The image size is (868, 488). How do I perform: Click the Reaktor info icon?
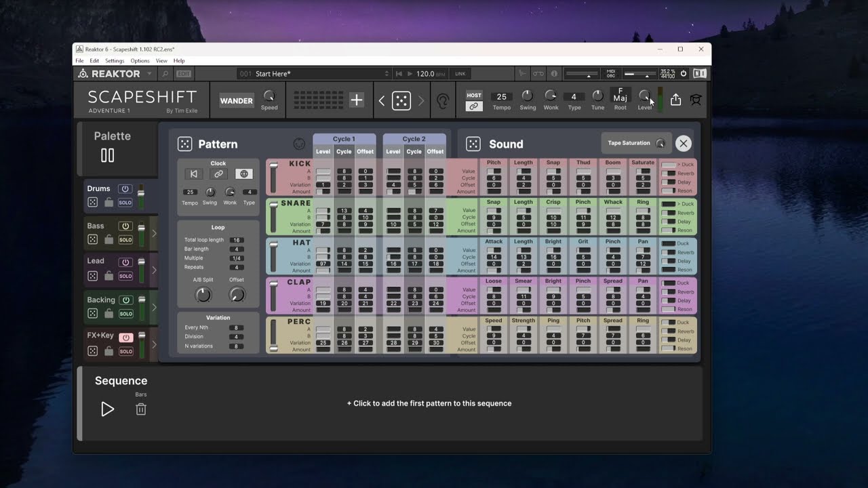click(554, 73)
